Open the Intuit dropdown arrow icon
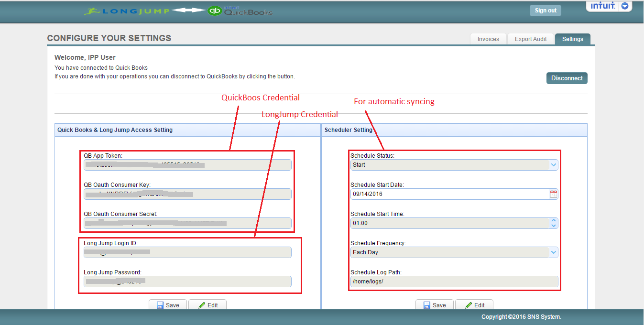This screenshot has height=325, width=644. click(624, 6)
